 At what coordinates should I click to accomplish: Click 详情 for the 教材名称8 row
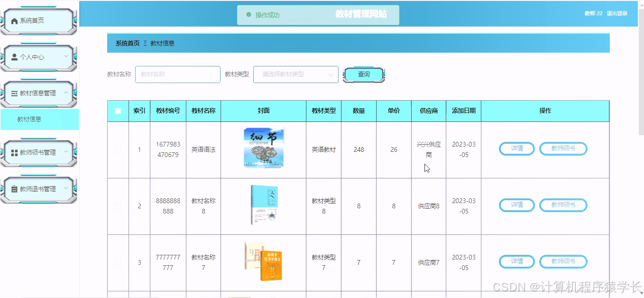pos(517,205)
